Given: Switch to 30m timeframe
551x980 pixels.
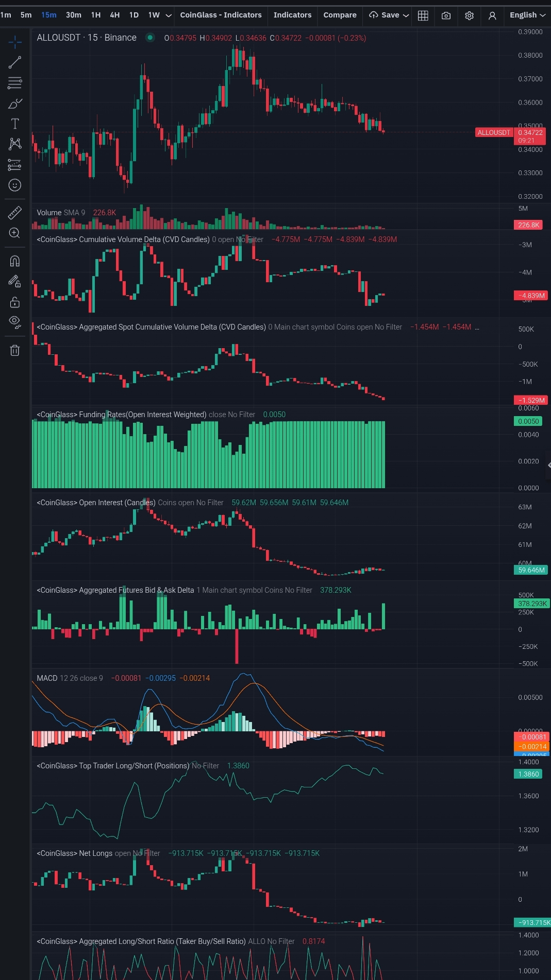Looking at the screenshot, I should coord(74,15).
